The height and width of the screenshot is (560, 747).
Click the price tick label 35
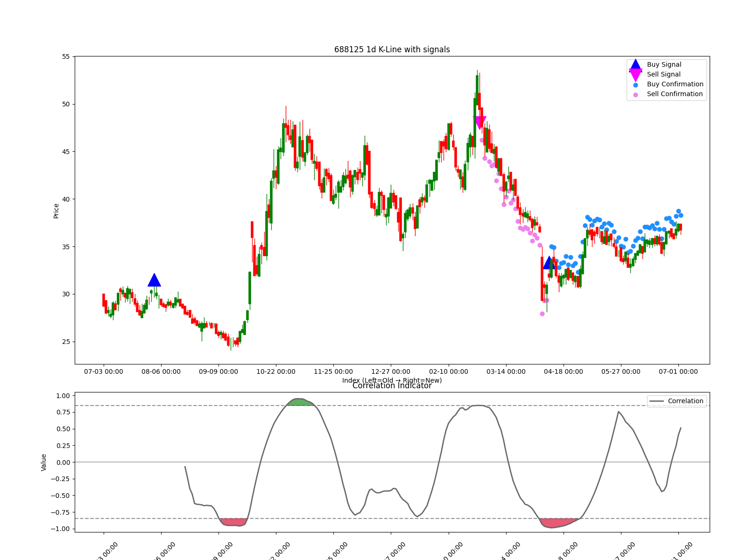click(x=66, y=247)
